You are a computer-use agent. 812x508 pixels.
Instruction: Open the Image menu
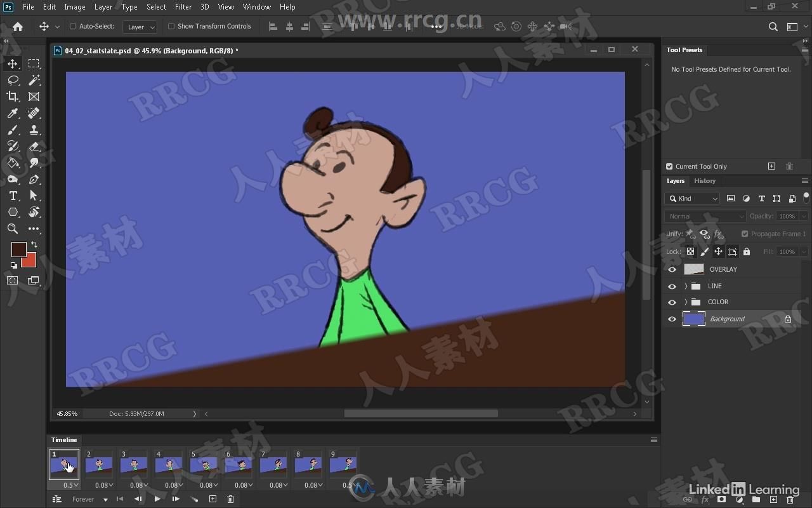[75, 7]
